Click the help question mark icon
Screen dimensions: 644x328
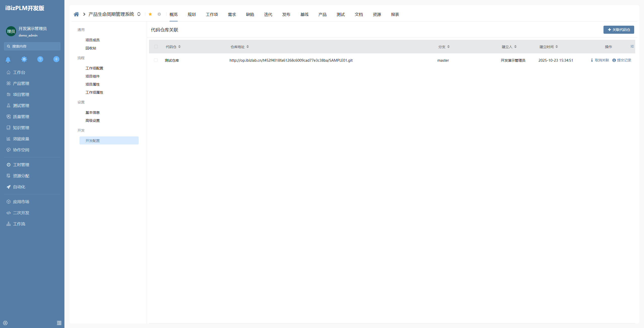pos(40,59)
